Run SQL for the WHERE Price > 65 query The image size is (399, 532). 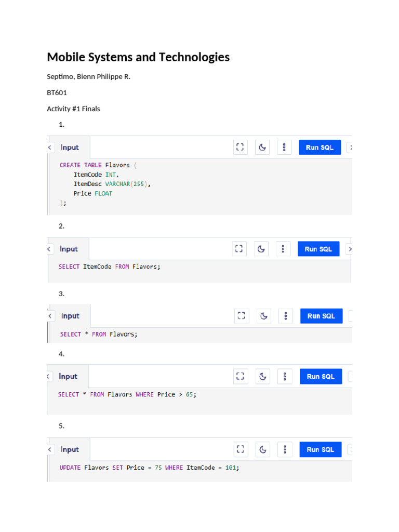321,376
